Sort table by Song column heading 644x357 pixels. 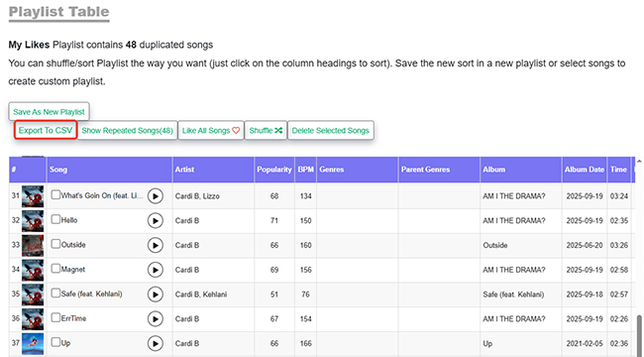(109, 170)
